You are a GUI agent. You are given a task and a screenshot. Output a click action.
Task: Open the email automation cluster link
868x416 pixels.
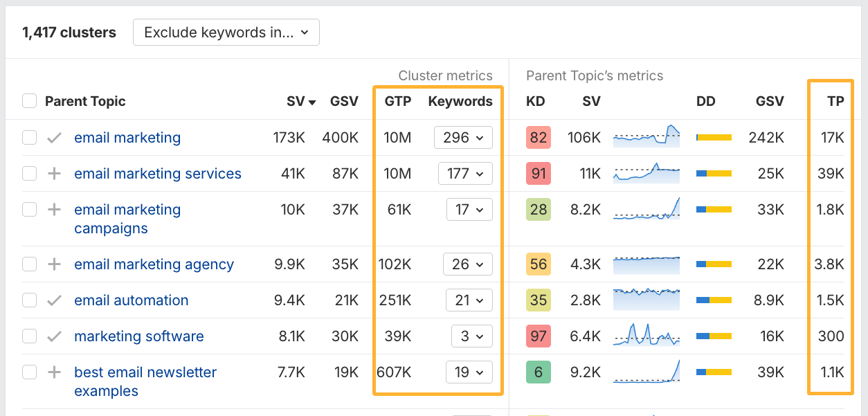[131, 300]
